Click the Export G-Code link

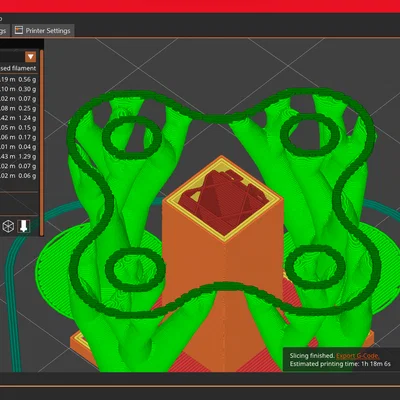click(x=357, y=356)
